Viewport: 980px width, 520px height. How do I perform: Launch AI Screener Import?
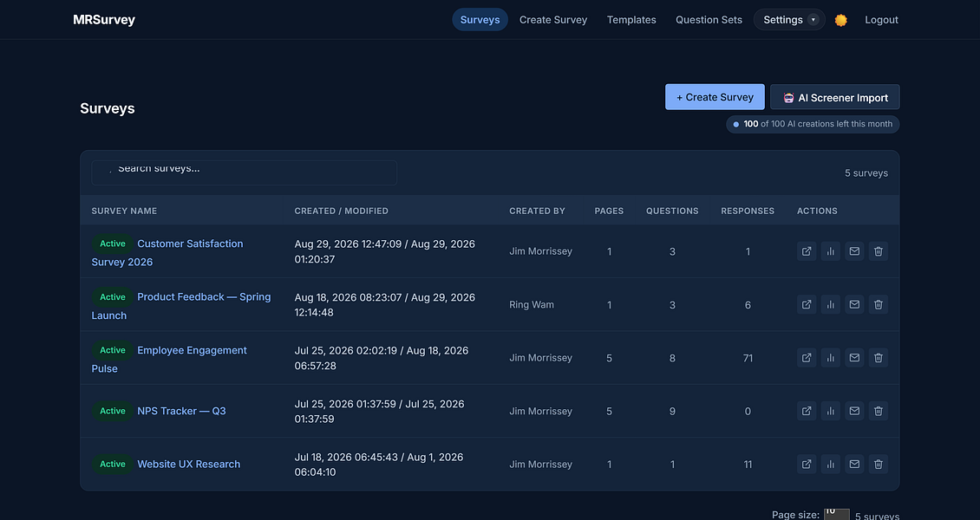[x=835, y=97]
